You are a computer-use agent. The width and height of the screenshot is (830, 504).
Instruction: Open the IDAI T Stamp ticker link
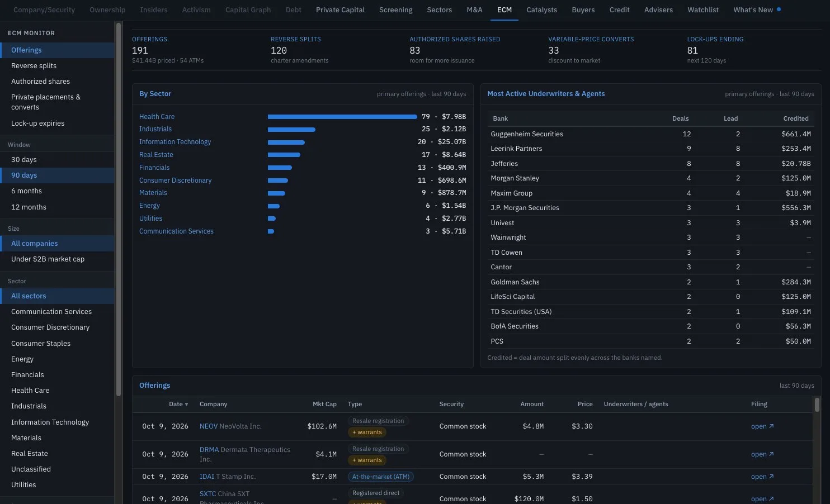click(207, 477)
